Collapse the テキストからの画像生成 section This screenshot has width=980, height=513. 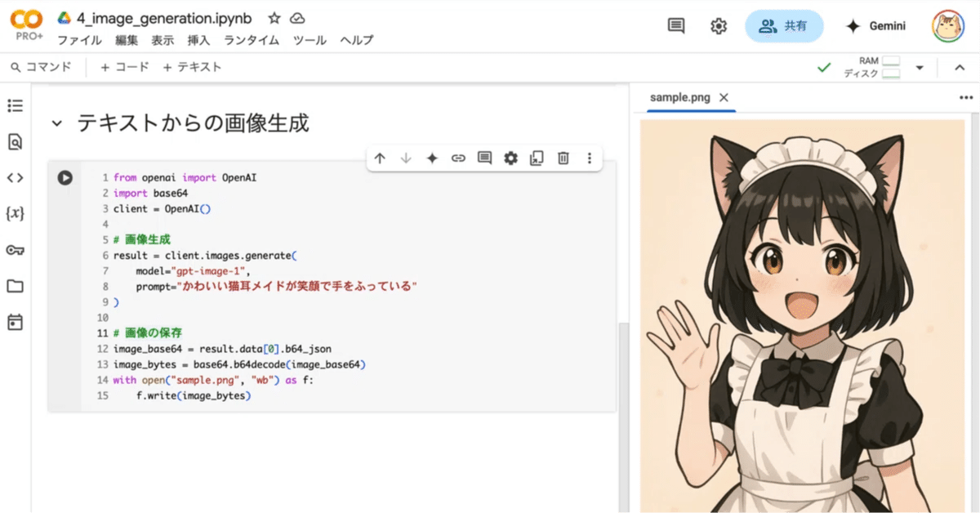56,124
